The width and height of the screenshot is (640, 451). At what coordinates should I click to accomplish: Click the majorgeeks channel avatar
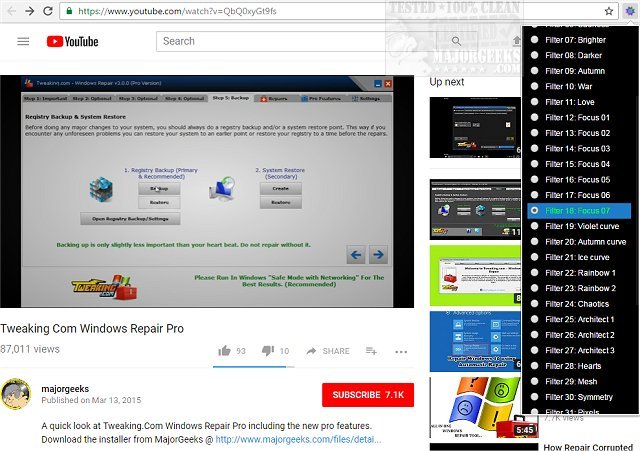click(x=16, y=394)
